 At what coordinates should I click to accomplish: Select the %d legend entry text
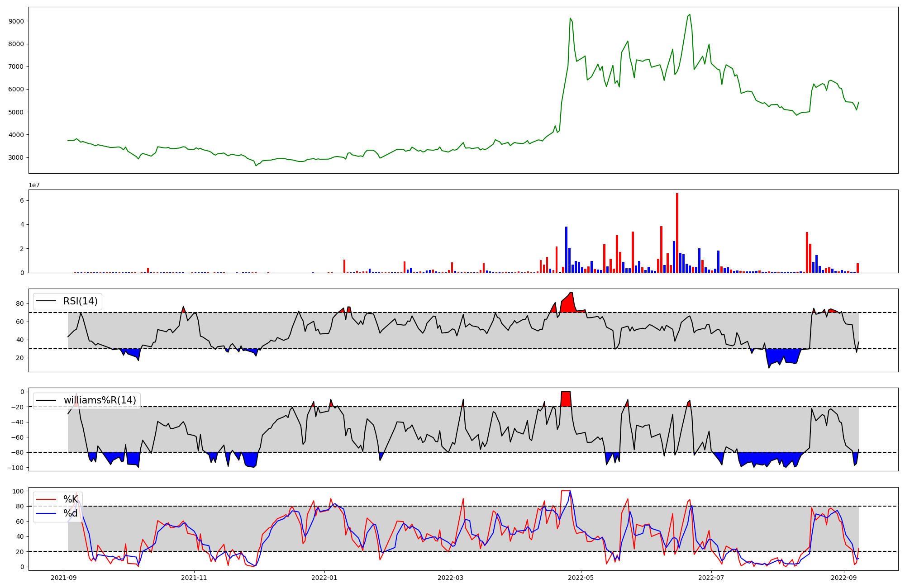(70, 513)
